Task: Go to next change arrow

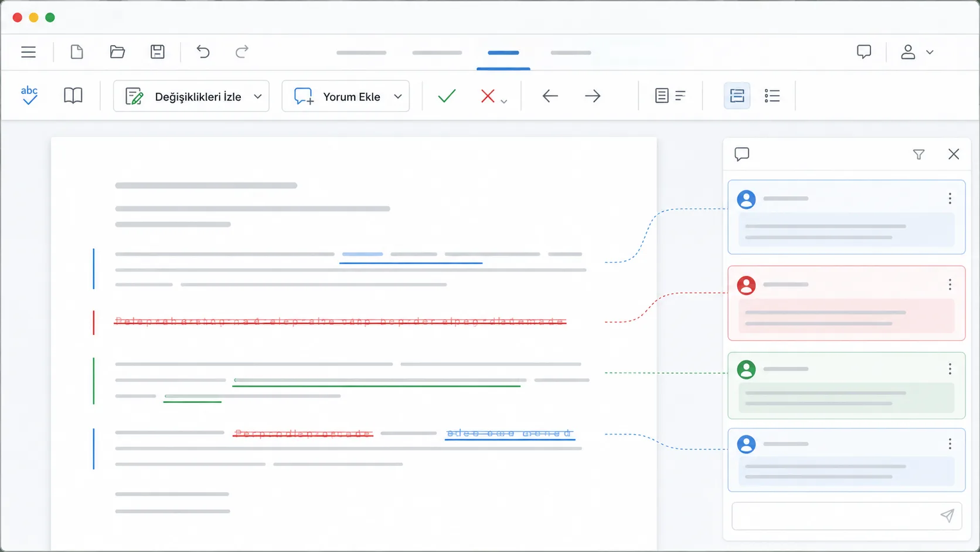Action: pos(593,96)
